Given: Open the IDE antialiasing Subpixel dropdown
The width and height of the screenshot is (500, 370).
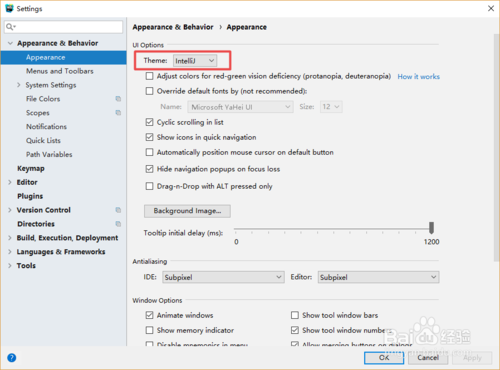Looking at the screenshot, I should coord(223,277).
